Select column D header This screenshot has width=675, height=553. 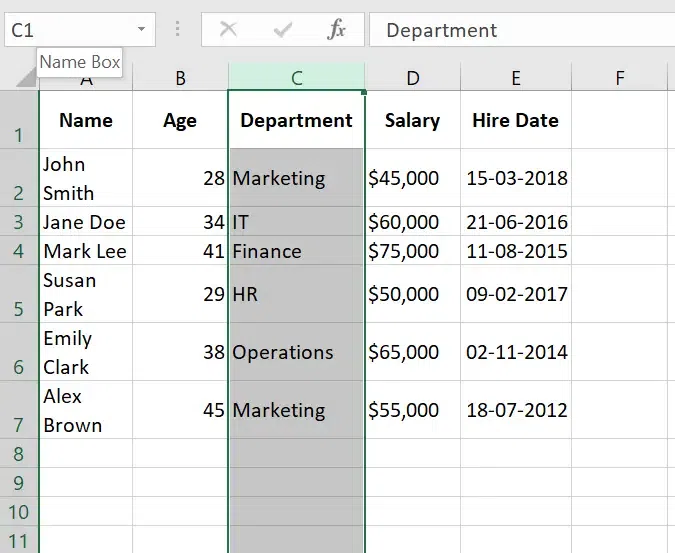413,78
